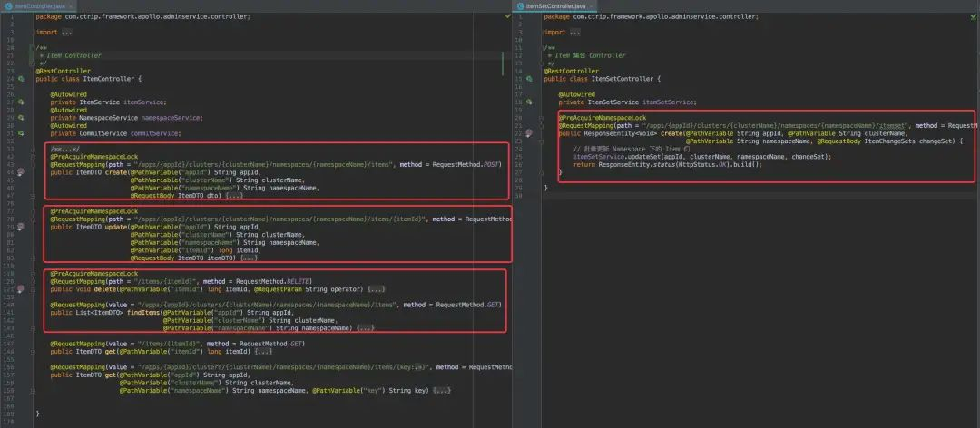Click the package statement in ItemController.java
This screenshot has height=428, width=980.
[x=143, y=17]
